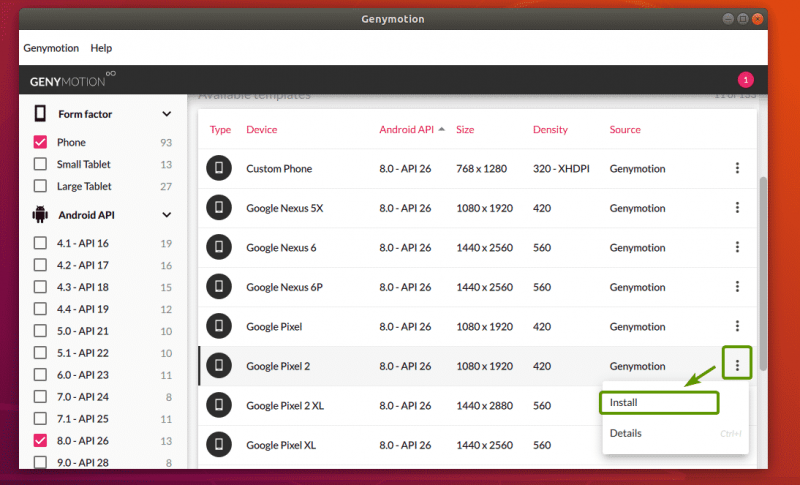This screenshot has height=485, width=800.
Task: Click the Google Nexus 6 device icon
Action: pyautogui.click(x=219, y=247)
